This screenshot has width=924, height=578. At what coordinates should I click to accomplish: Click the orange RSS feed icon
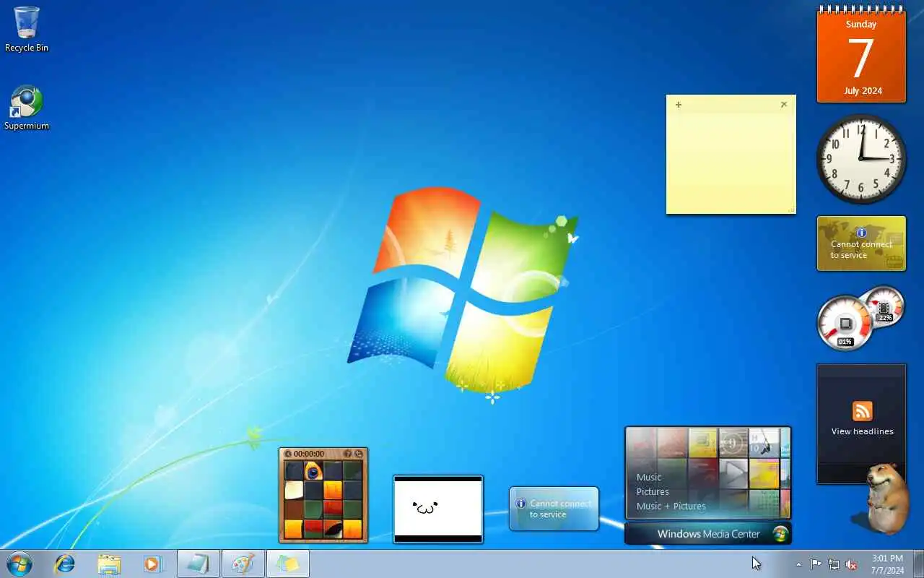click(x=862, y=411)
